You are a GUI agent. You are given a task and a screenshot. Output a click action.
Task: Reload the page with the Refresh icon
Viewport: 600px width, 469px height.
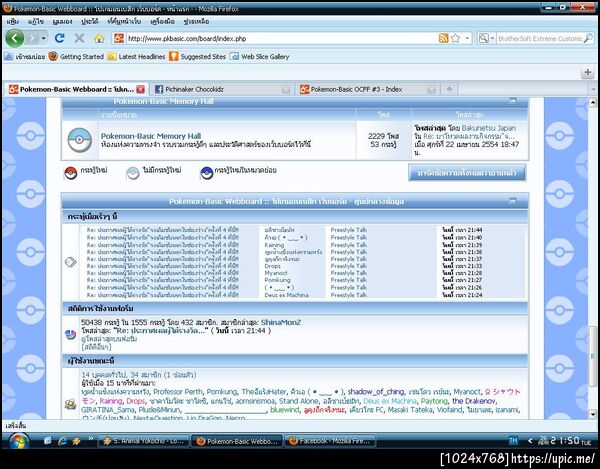pyautogui.click(x=59, y=38)
